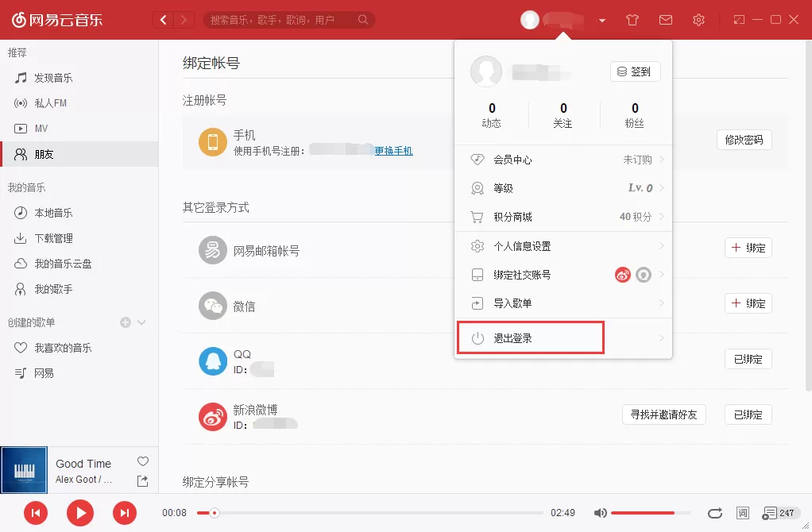The image size is (812, 532).
Task: Click the QQ penguin icon
Action: pos(213,361)
